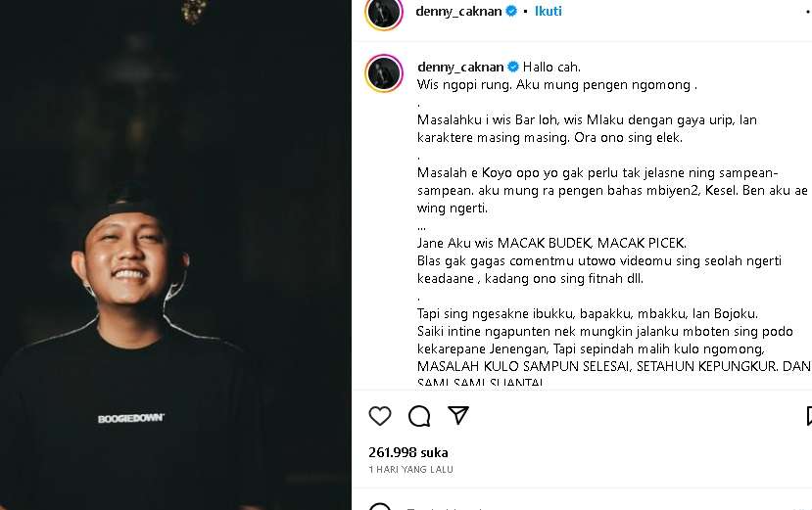View who liked via 261.998 suka
This screenshot has height=510, width=812.
[x=408, y=452]
